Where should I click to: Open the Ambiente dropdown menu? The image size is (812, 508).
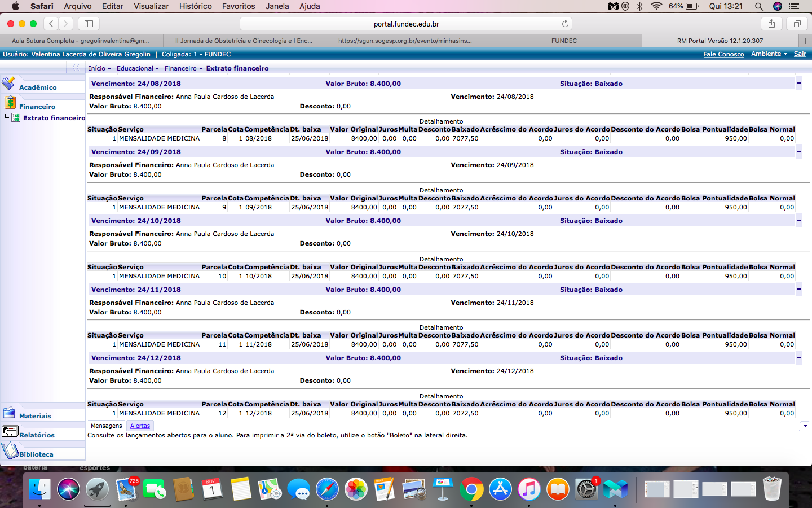click(769, 54)
